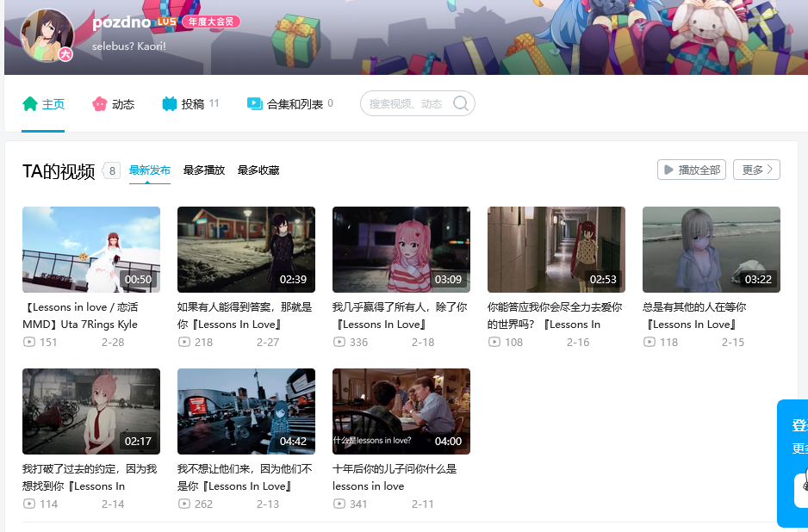Image resolution: width=808 pixels, height=532 pixels.
Task: Click the green home icon beside 主页
Action: click(30, 104)
